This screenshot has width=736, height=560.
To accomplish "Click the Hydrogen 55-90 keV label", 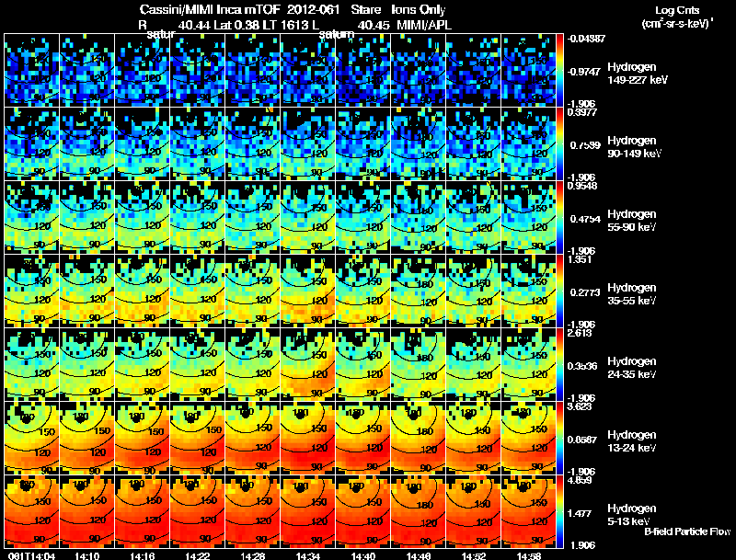I will pyautogui.click(x=632, y=221).
